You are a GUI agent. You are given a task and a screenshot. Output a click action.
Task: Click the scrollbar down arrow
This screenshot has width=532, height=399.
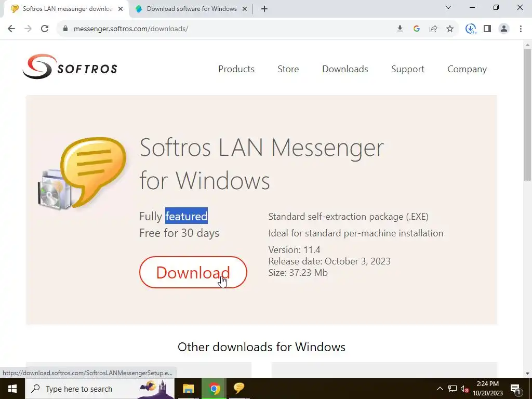pyautogui.click(x=527, y=374)
